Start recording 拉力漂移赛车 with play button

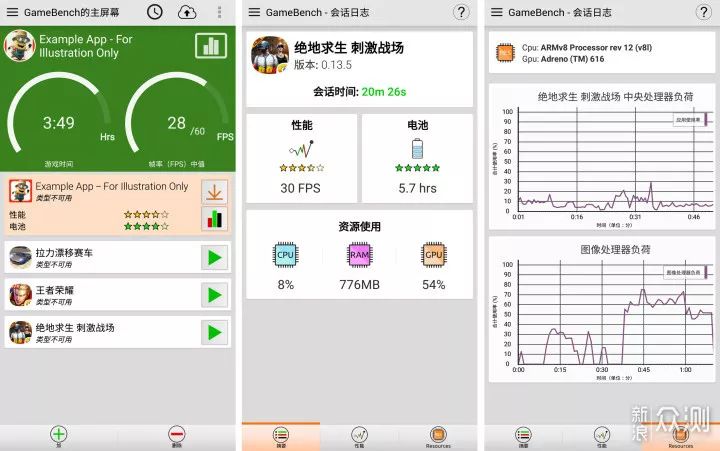(214, 258)
